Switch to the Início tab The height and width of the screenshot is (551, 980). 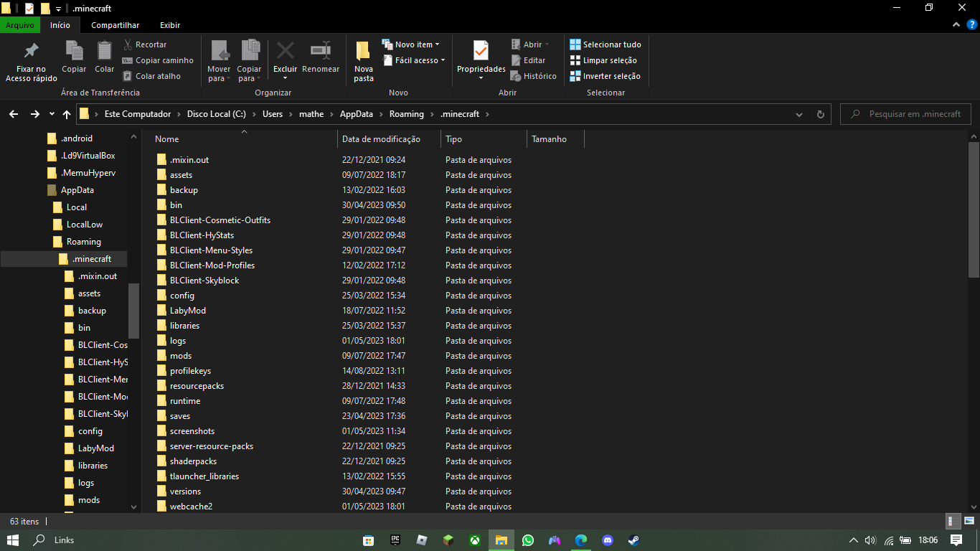[60, 25]
